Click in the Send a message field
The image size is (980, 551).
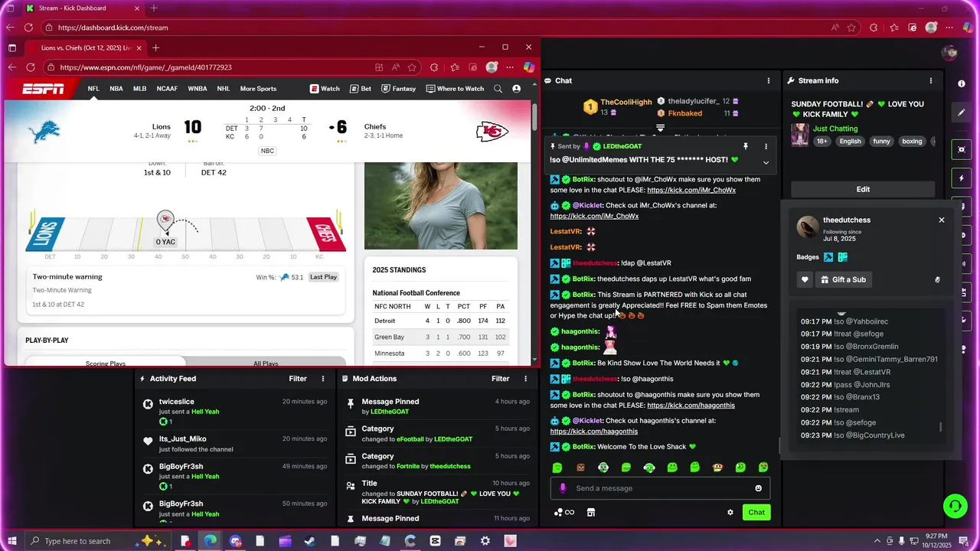(x=660, y=488)
